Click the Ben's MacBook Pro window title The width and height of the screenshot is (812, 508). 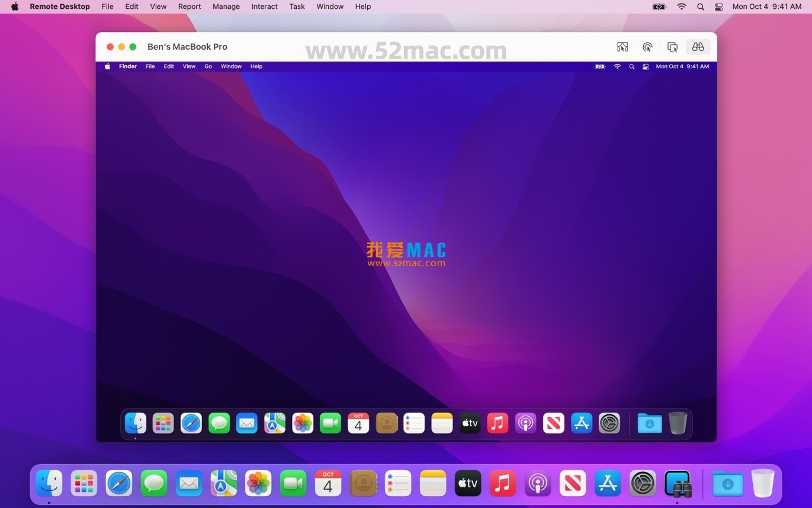tap(187, 46)
